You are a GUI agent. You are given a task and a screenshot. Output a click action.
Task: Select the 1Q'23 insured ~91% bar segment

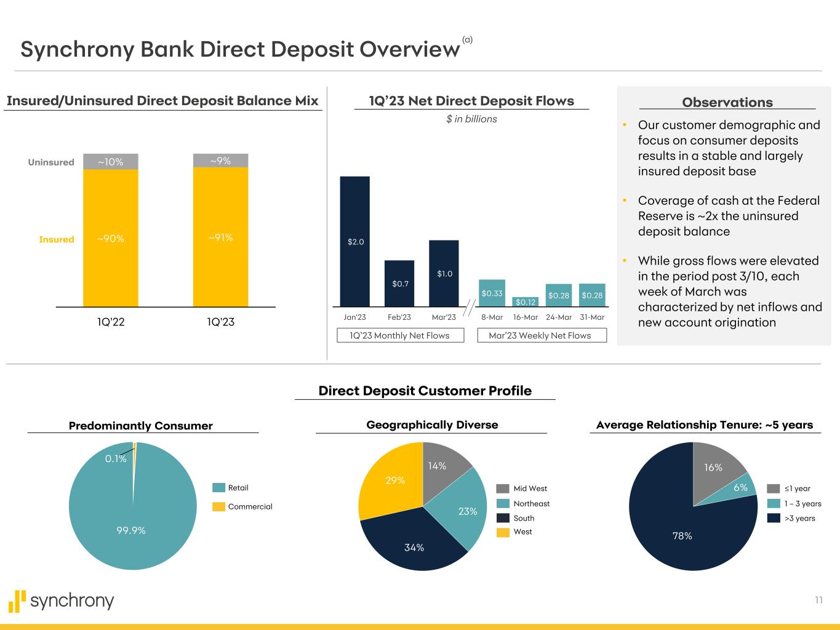[x=220, y=237]
